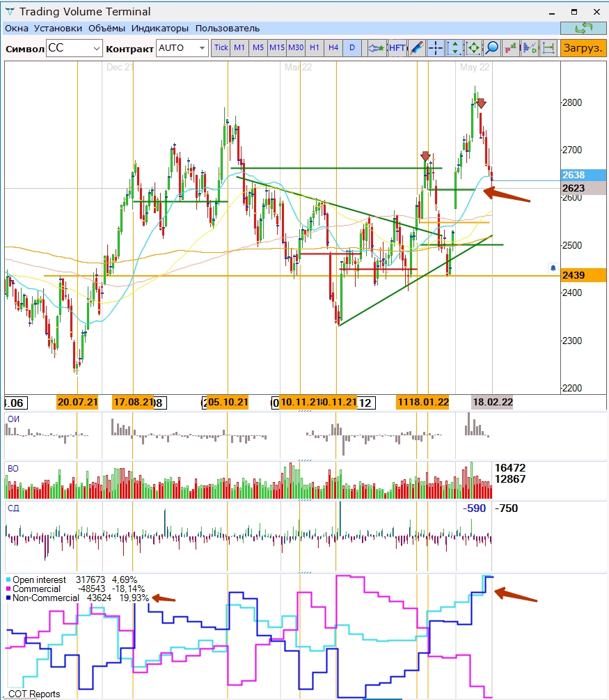
Task: Click the horizontal range measure icon
Action: [x=548, y=48]
